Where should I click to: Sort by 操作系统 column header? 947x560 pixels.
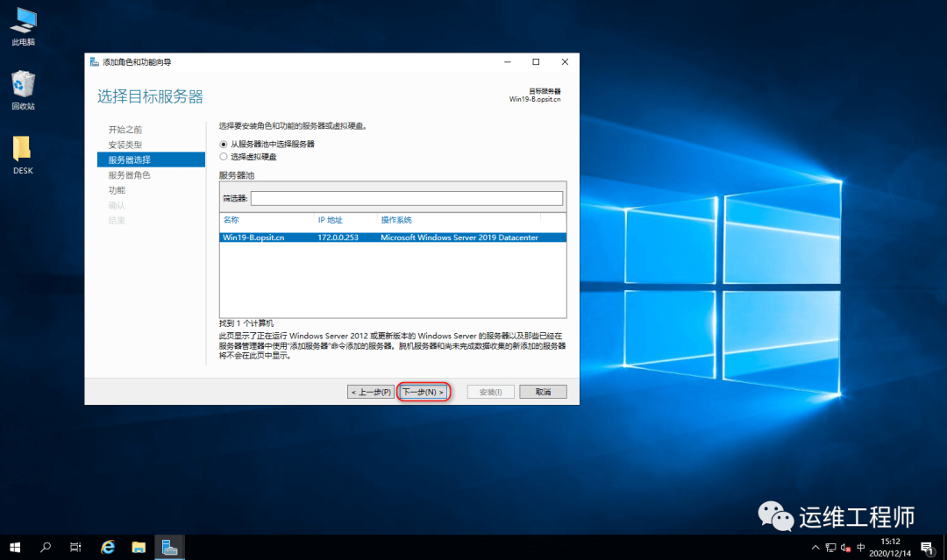(x=396, y=220)
